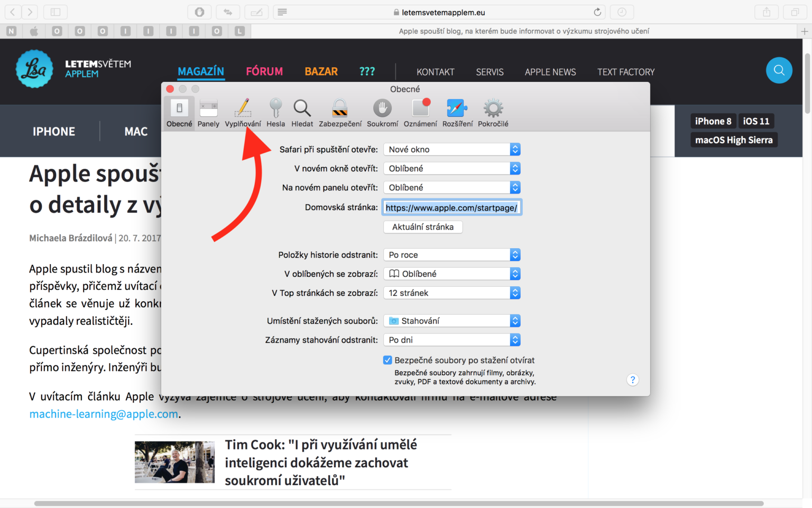The image size is (812, 508).
Task: Open the Pokročilé preferences pane
Action: pyautogui.click(x=493, y=113)
